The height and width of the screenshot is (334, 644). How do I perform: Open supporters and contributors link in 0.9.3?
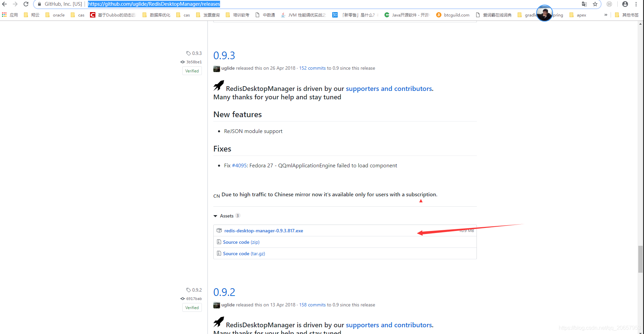pos(389,89)
